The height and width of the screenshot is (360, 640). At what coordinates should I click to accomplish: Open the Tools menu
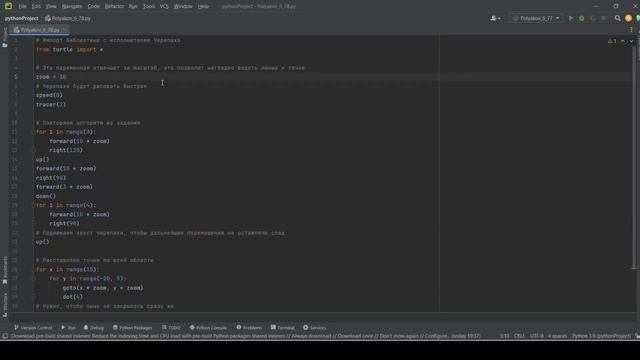(x=149, y=6)
